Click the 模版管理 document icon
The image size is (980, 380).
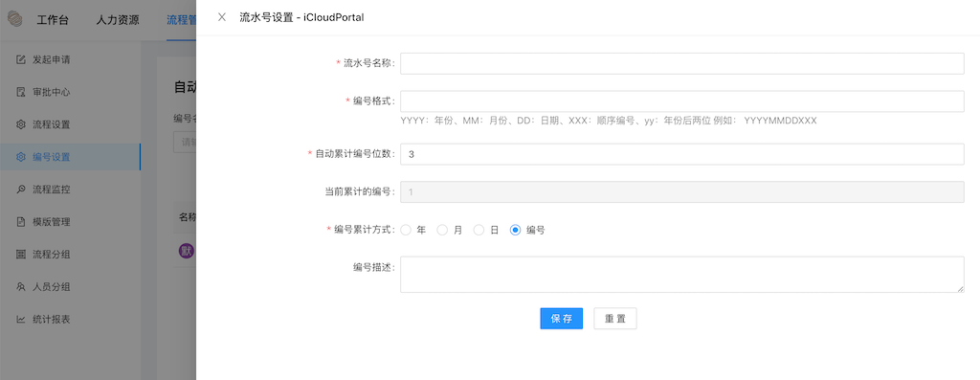point(21,222)
